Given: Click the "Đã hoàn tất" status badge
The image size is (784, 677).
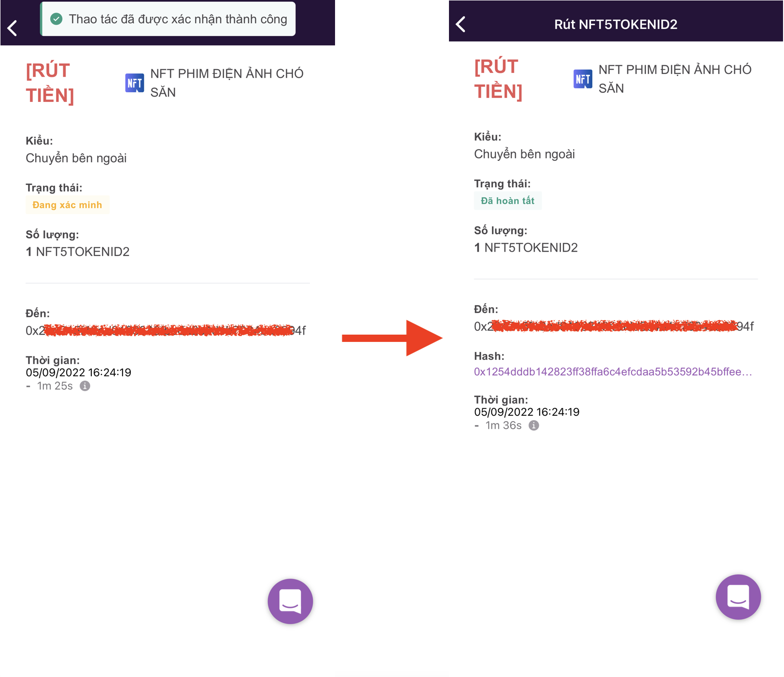Looking at the screenshot, I should [507, 201].
